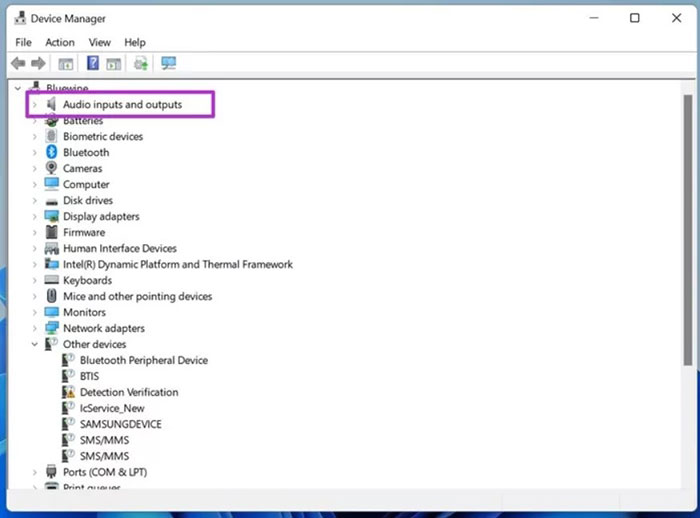Click Scan for hardware changes monitor icon
The image size is (700, 518).
168,63
